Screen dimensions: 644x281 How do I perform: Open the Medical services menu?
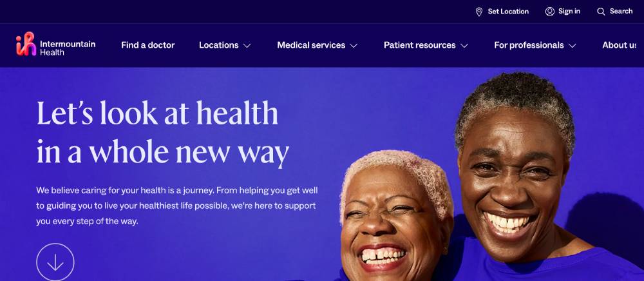click(311, 45)
